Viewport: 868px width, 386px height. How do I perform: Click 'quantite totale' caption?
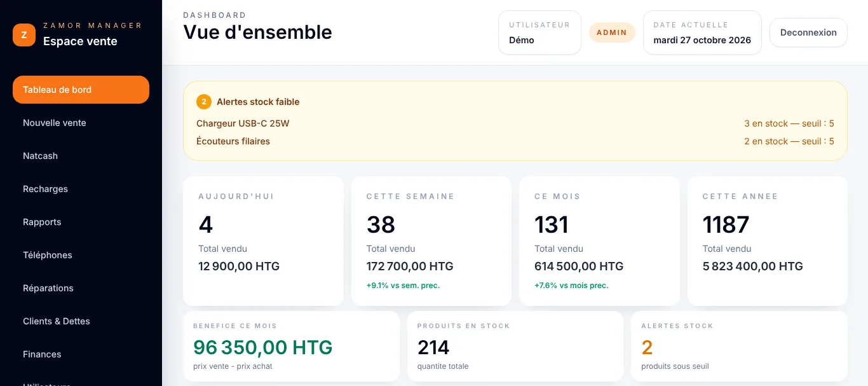tap(443, 366)
